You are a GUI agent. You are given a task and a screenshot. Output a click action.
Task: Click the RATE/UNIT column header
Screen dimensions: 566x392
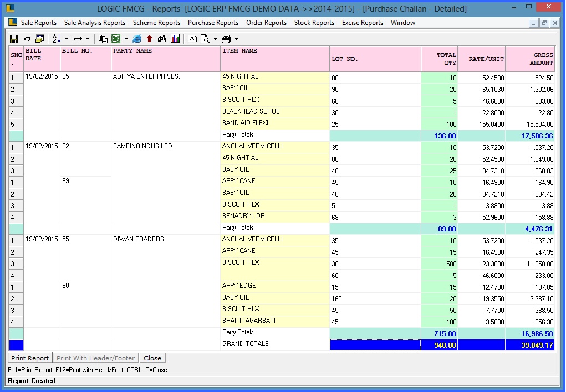pos(482,59)
